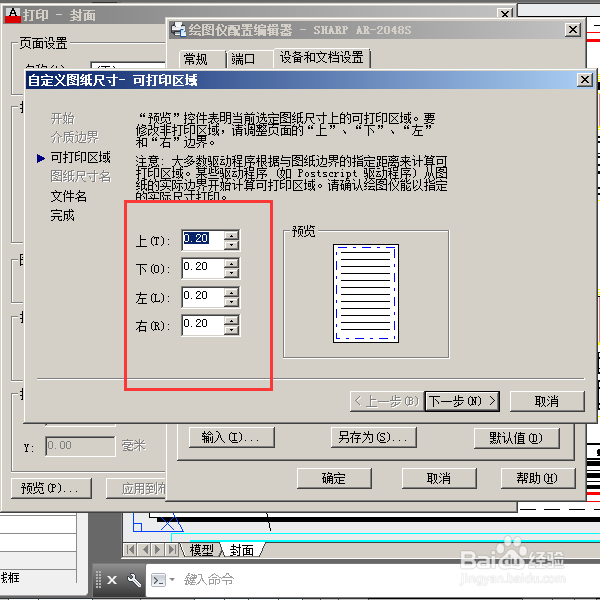Image resolution: width=600 pixels, height=600 pixels.
Task: Decrease the Top margin with the down spinner
Action: (x=232, y=245)
